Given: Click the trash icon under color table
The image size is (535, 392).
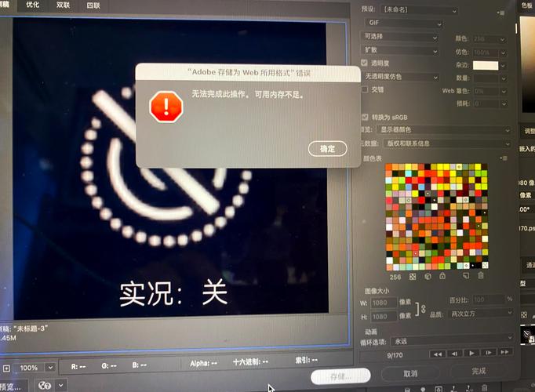Looking at the screenshot, I should (x=481, y=275).
